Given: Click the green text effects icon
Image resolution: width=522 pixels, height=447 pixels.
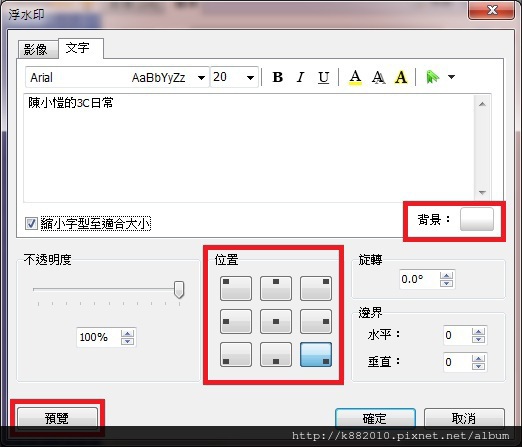Looking at the screenshot, I should [x=432, y=77].
